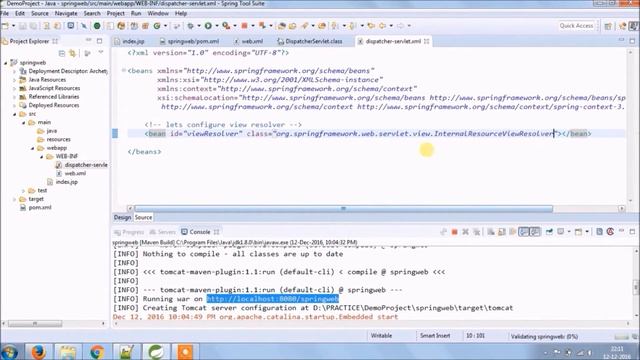Open the New wizard dropdown arrow
Viewport: 640px width, 360px height.
pyautogui.click(x=13, y=26)
